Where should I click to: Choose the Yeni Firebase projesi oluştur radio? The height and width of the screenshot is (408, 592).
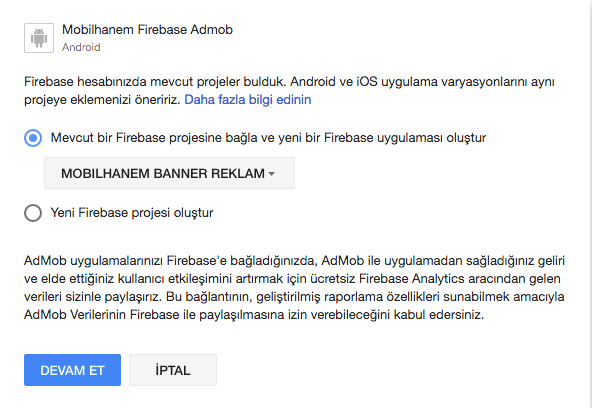point(33,213)
